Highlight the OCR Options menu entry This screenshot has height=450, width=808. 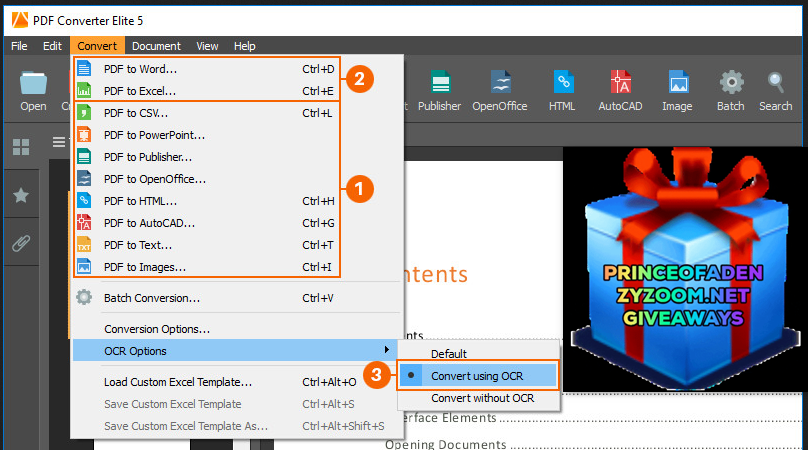click(235, 351)
